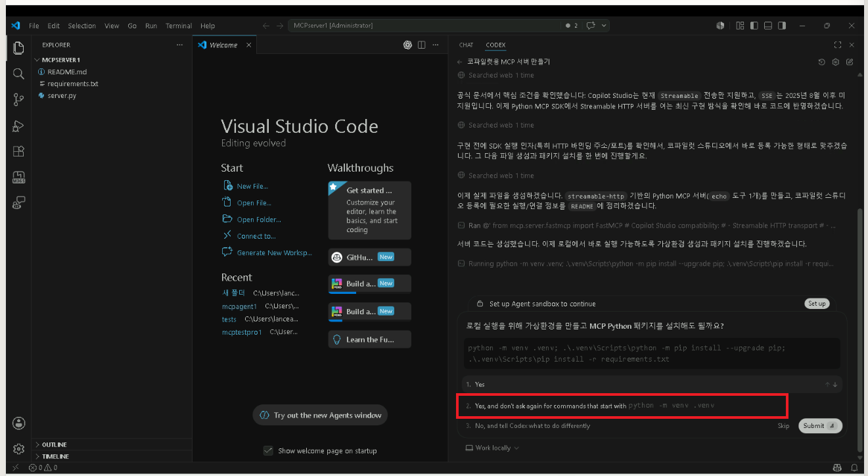
Task: Click the Explorer more actions ellipsis
Action: pyautogui.click(x=179, y=45)
